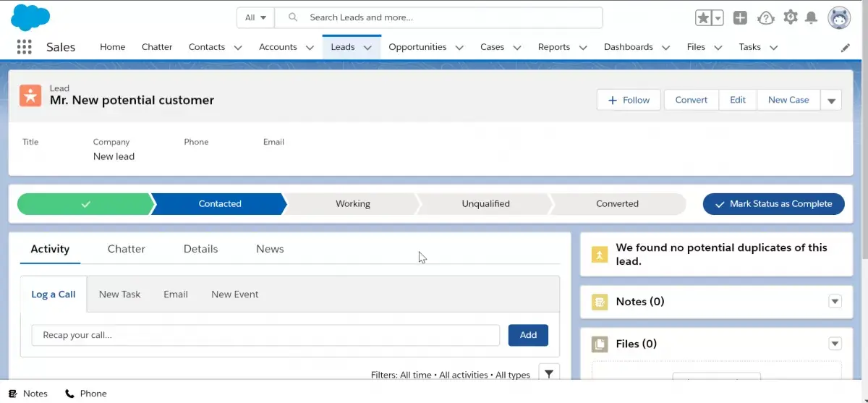Screen dimensions: 868x403
Task: Switch to the Details tab
Action: coord(200,249)
